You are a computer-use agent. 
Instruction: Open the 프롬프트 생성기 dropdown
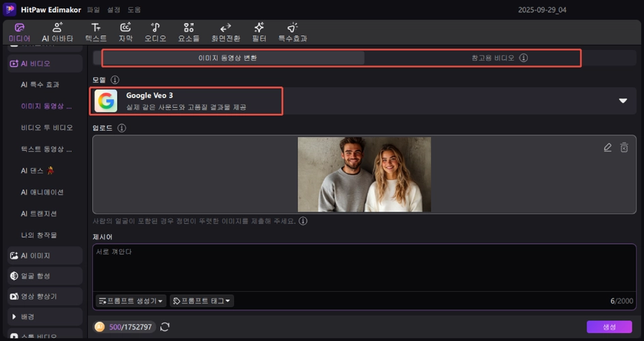[131, 301]
